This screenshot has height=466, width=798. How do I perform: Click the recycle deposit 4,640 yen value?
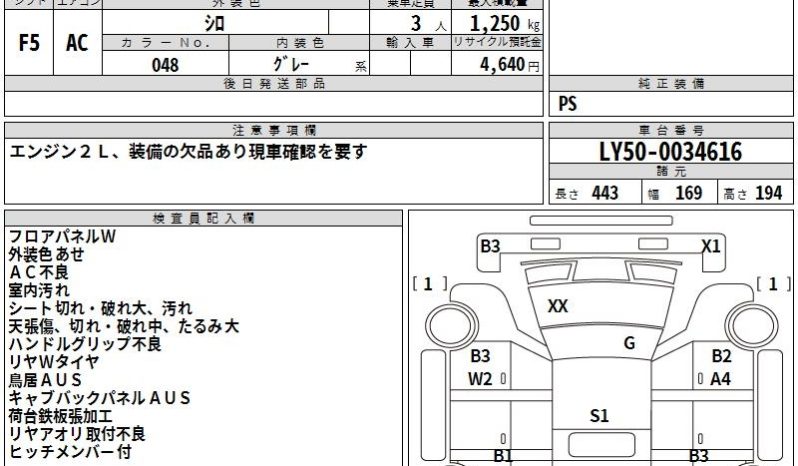tap(502, 64)
